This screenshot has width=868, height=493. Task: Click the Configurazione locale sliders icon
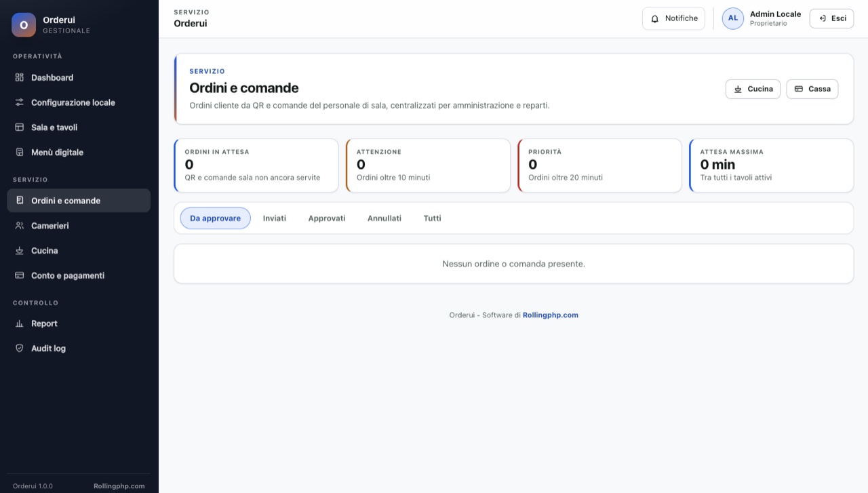(x=20, y=102)
